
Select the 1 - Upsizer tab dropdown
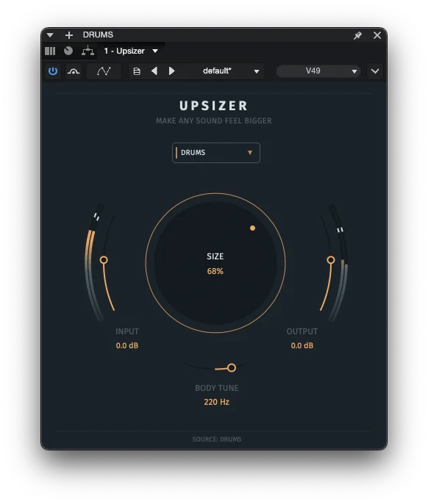pyautogui.click(x=132, y=51)
